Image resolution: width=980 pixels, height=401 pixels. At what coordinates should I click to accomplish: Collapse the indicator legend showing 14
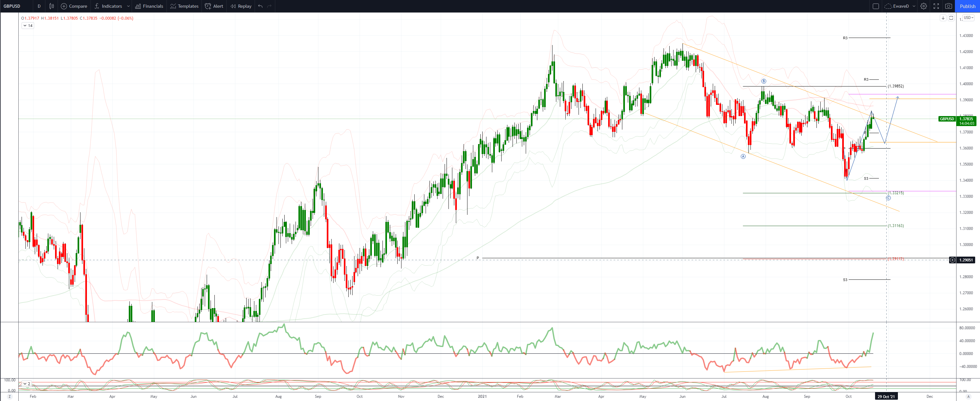pos(28,25)
